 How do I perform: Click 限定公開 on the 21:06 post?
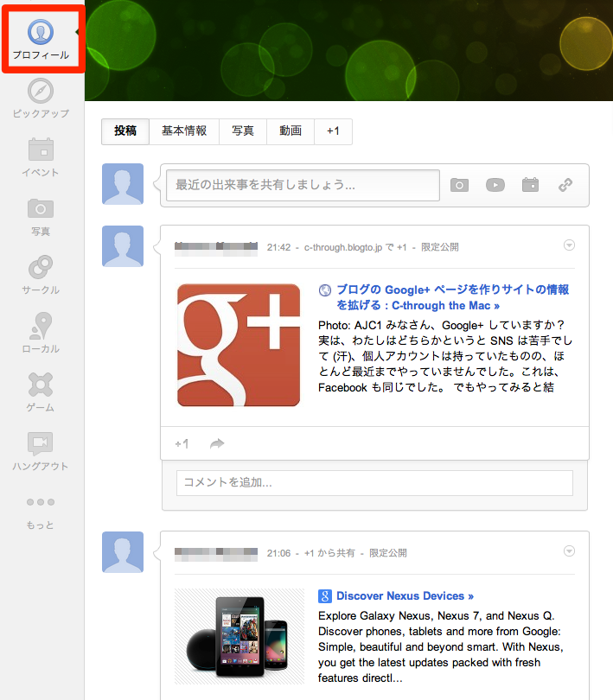pos(388,553)
